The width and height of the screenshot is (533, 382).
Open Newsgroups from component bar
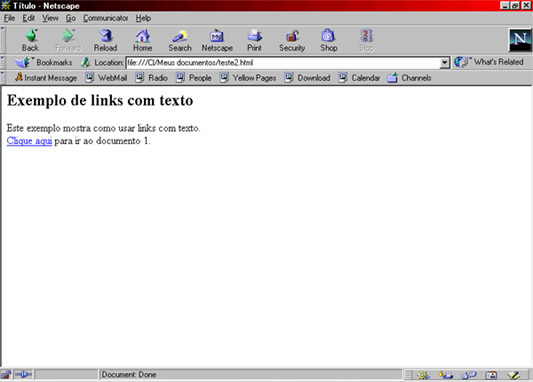click(x=469, y=375)
